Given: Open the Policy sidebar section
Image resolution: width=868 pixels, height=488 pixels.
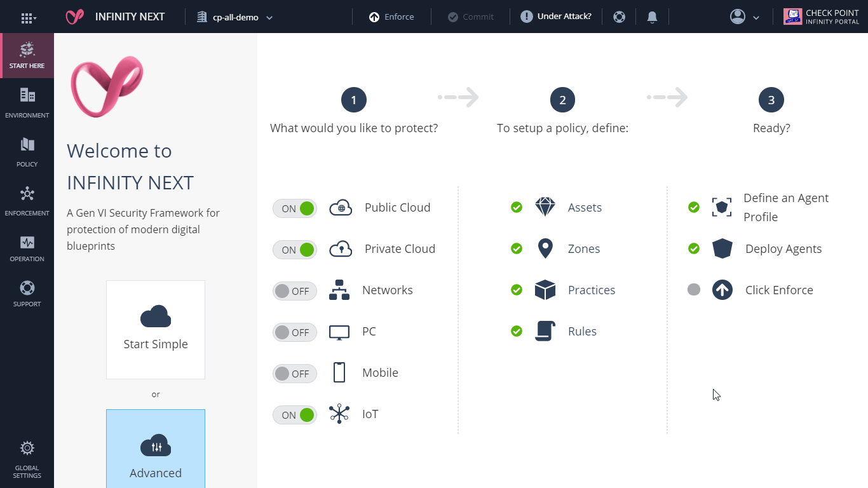Looking at the screenshot, I should pyautogui.click(x=27, y=152).
